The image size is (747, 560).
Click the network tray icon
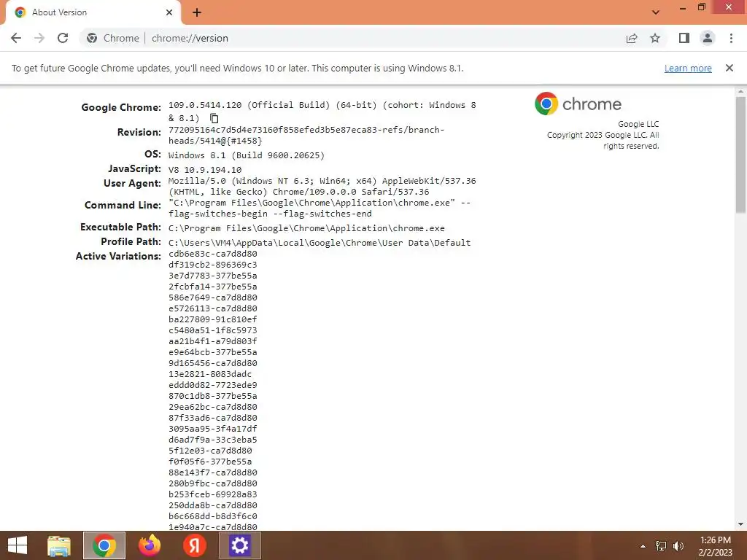[661, 546]
